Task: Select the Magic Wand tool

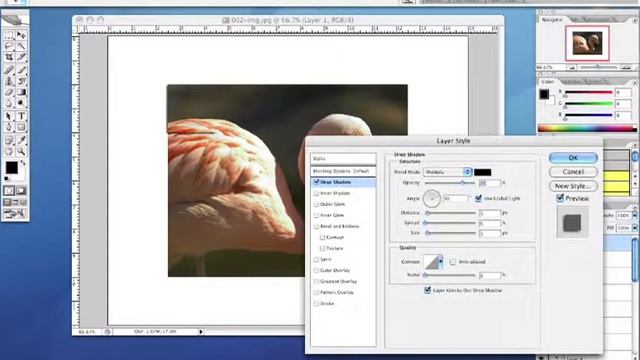Action: point(21,46)
